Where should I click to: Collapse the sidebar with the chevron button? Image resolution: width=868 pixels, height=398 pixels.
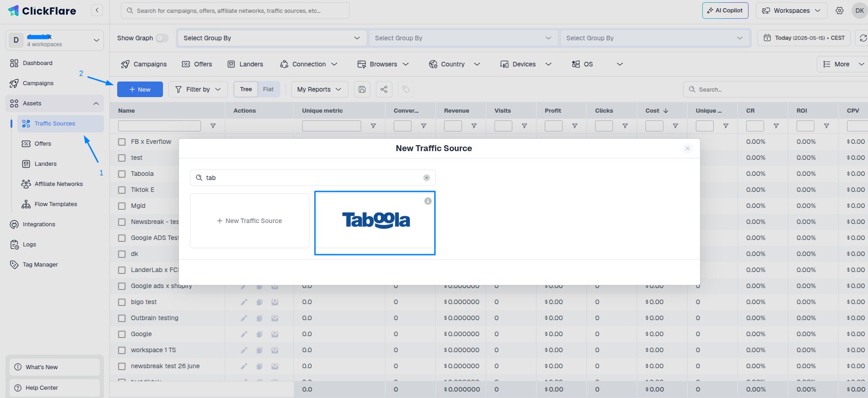click(x=97, y=10)
